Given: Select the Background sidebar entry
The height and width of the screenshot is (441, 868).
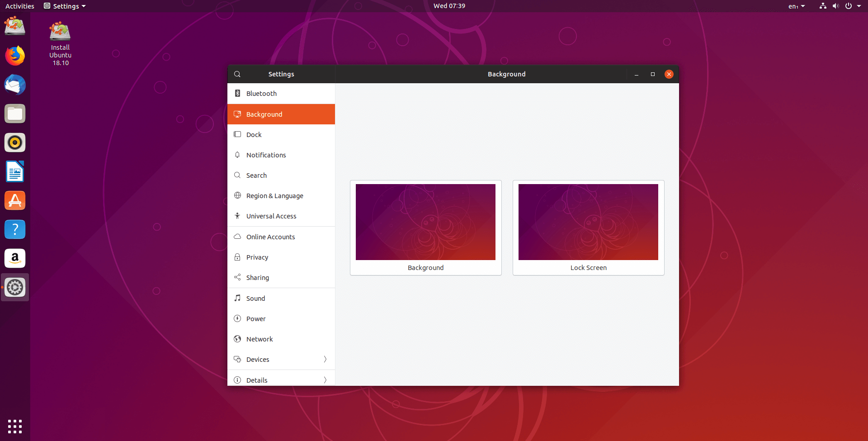Looking at the screenshot, I should tap(281, 114).
